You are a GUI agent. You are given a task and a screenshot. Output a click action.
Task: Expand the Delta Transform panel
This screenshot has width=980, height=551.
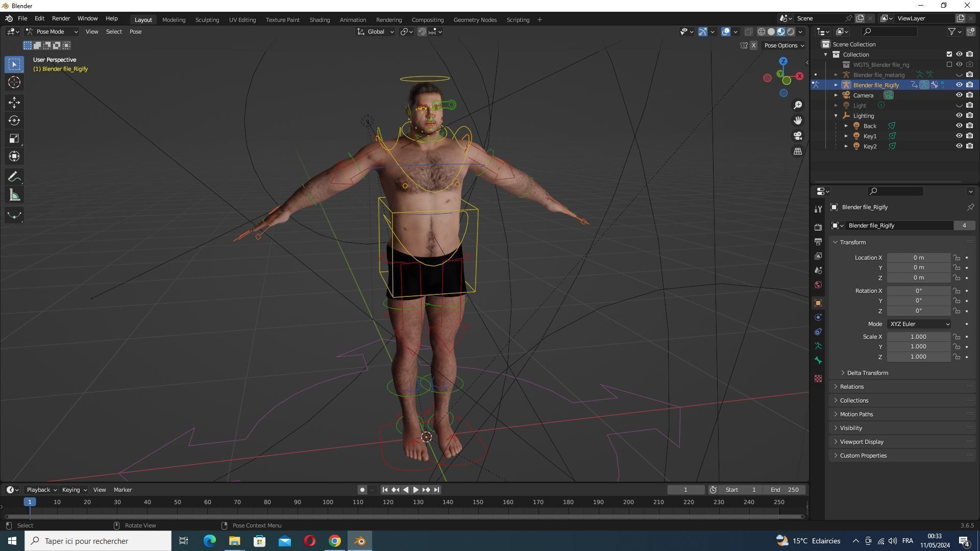867,373
